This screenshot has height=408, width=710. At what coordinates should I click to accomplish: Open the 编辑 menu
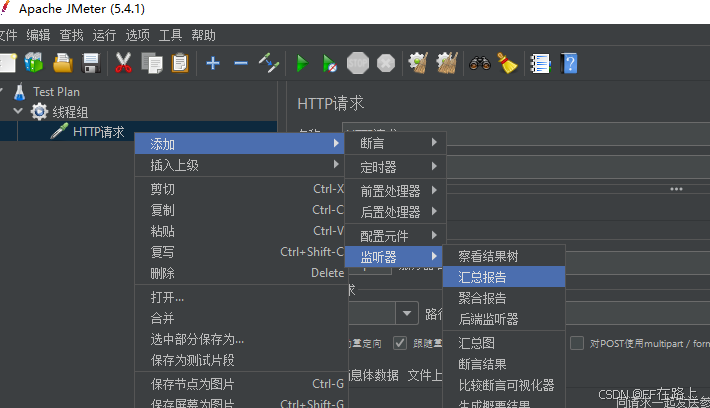[x=38, y=35]
